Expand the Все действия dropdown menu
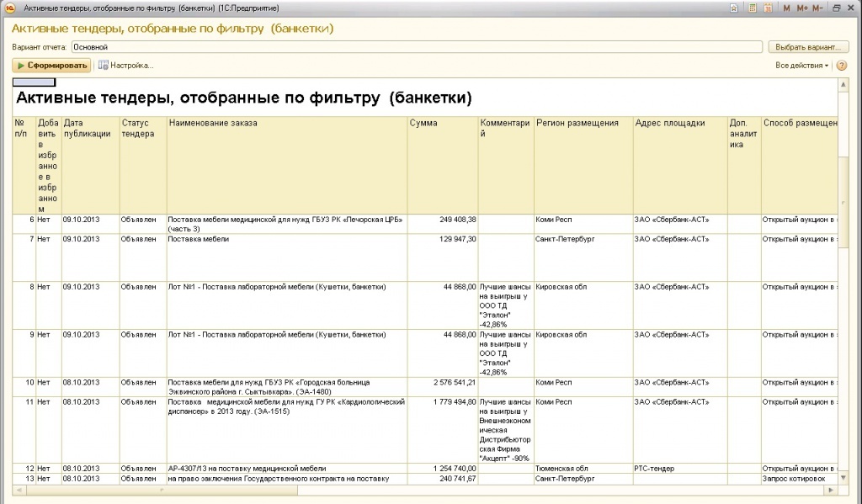This screenshot has width=862, height=504. point(801,65)
